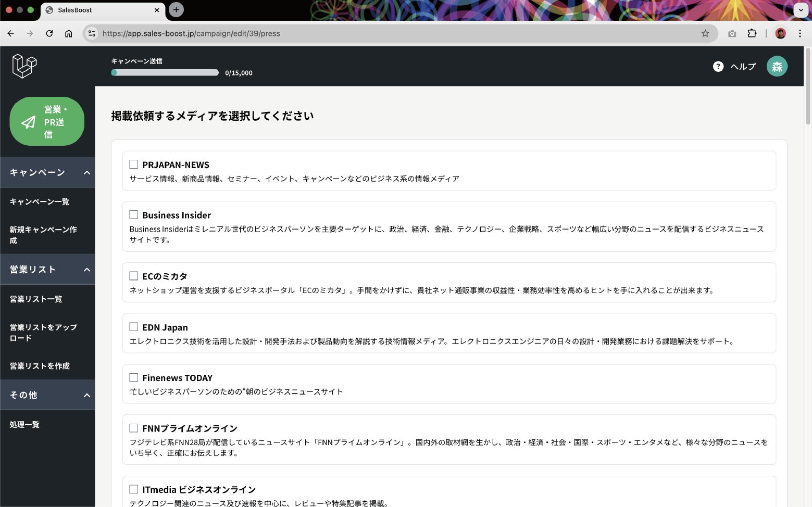
Task: Check the FNNプライムオンライン checkbox
Action: tap(134, 428)
